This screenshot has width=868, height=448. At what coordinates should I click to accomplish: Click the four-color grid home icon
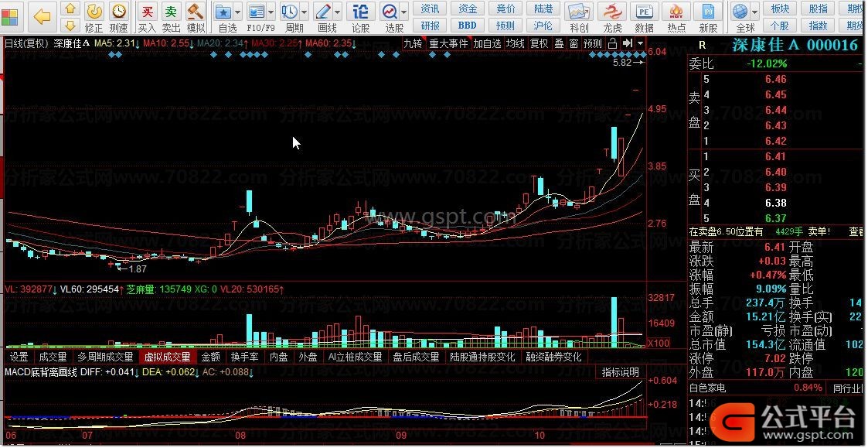point(10,17)
